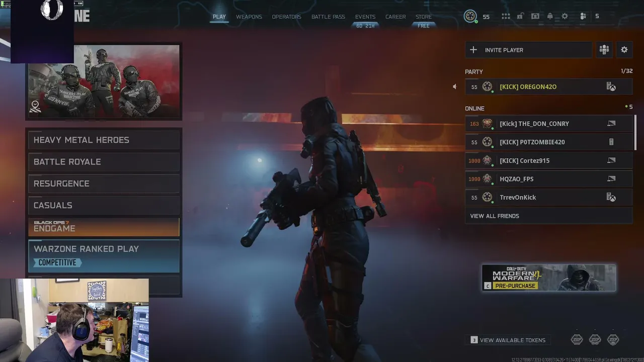Open the Operators tab
Viewport: 644px width, 362px height.
[x=287, y=17]
